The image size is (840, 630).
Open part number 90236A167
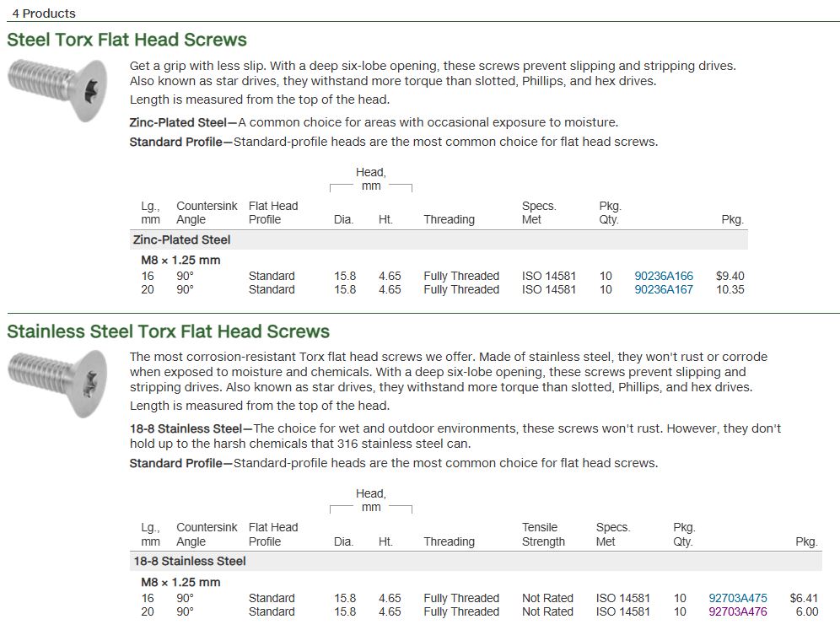(663, 289)
